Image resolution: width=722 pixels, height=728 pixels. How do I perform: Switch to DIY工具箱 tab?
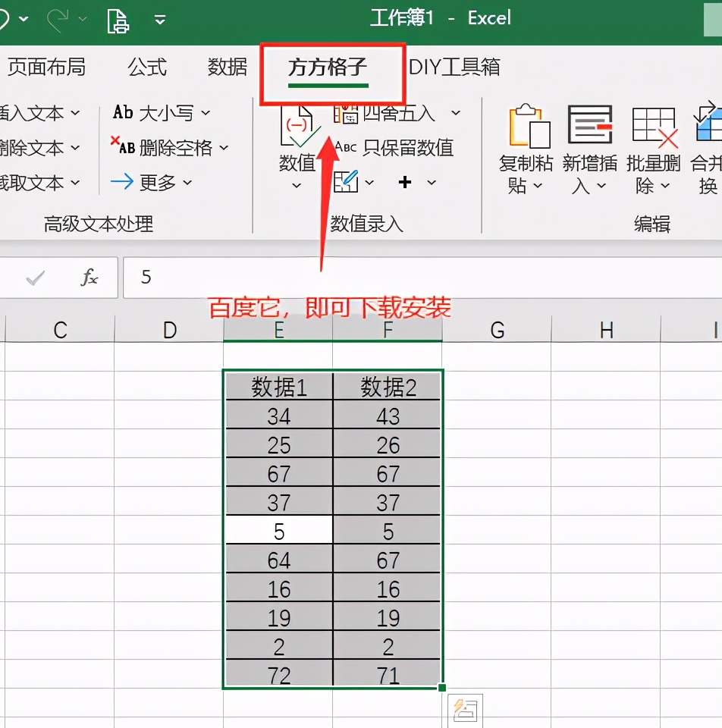454,67
